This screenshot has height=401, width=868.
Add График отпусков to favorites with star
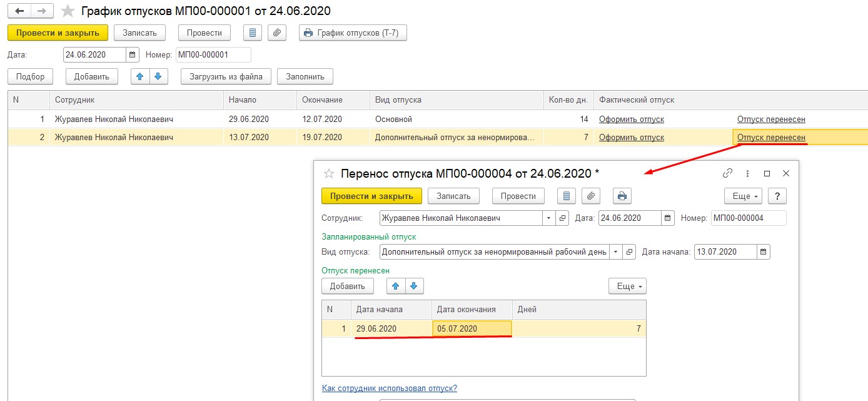[x=68, y=11]
